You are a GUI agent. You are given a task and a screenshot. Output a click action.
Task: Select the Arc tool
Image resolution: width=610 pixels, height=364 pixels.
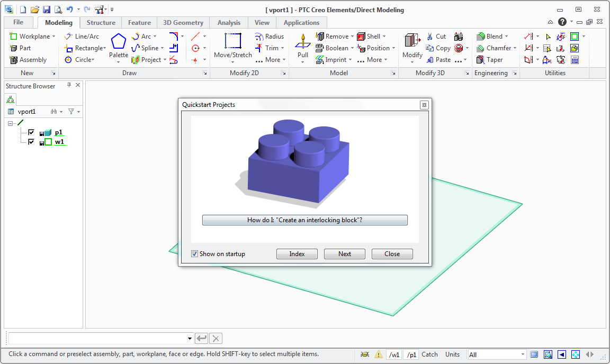pyautogui.click(x=141, y=36)
